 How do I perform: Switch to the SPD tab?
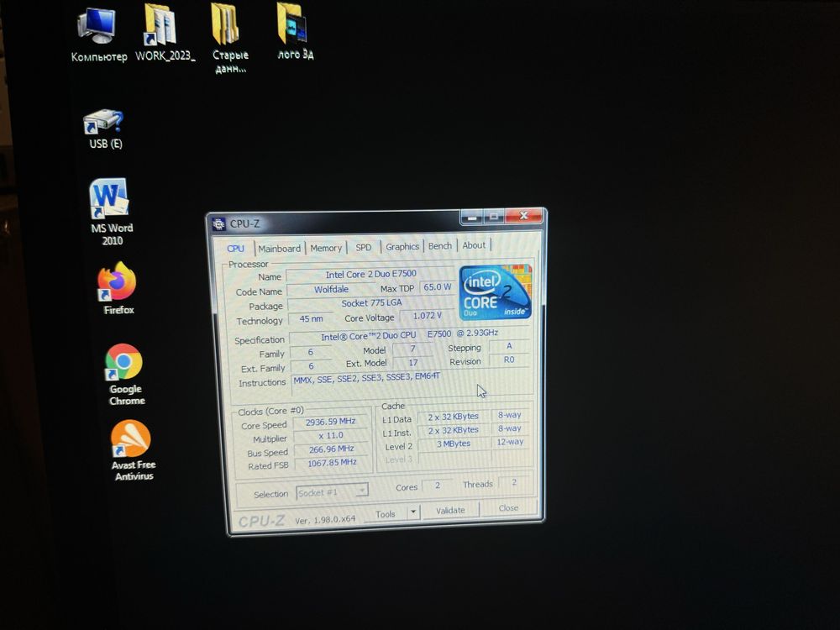tap(363, 248)
